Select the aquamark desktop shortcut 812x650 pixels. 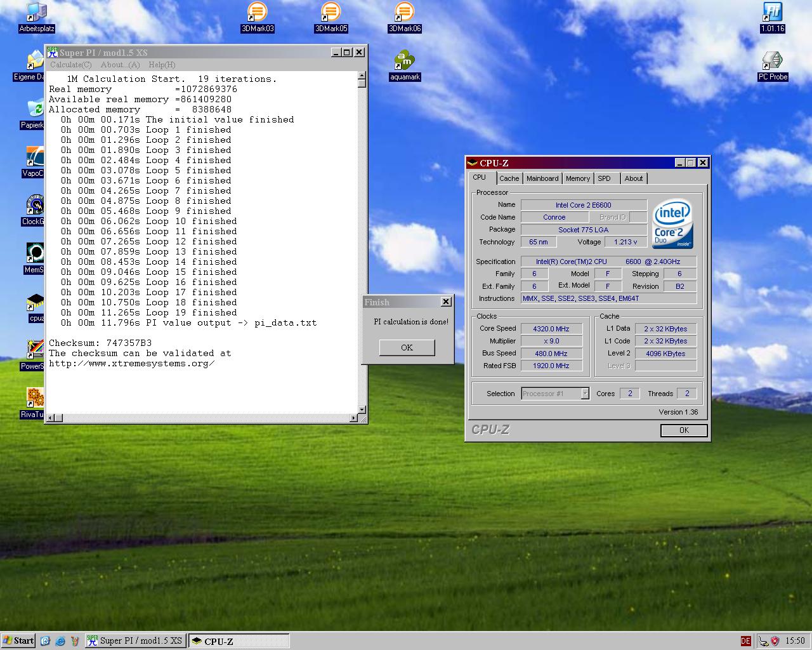(405, 66)
